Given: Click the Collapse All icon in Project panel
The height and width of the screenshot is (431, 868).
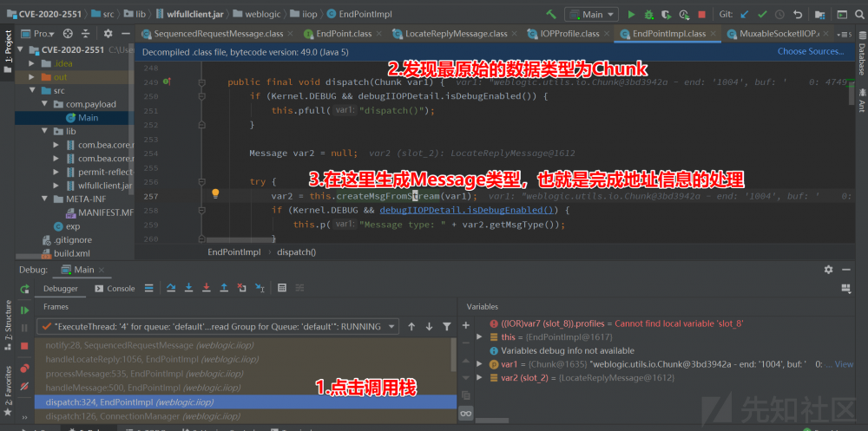Looking at the screenshot, I should [85, 34].
